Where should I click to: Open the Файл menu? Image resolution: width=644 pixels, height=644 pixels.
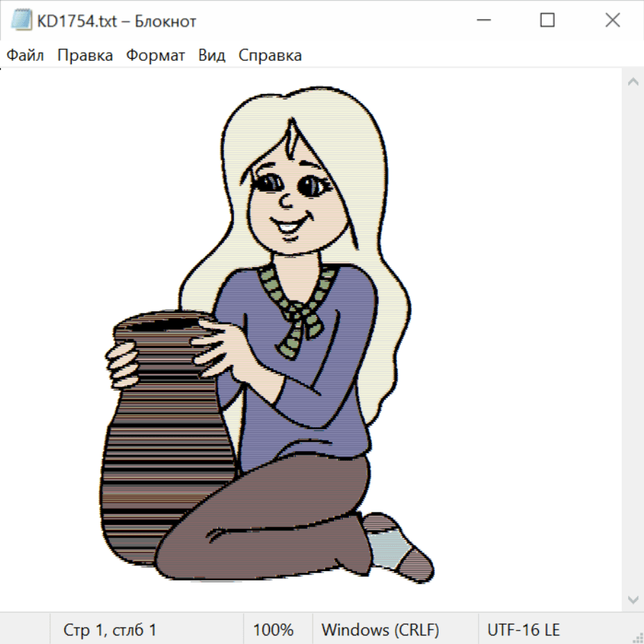click(25, 55)
